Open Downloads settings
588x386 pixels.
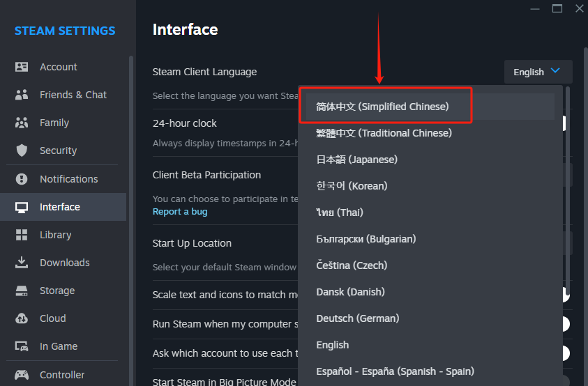click(63, 263)
